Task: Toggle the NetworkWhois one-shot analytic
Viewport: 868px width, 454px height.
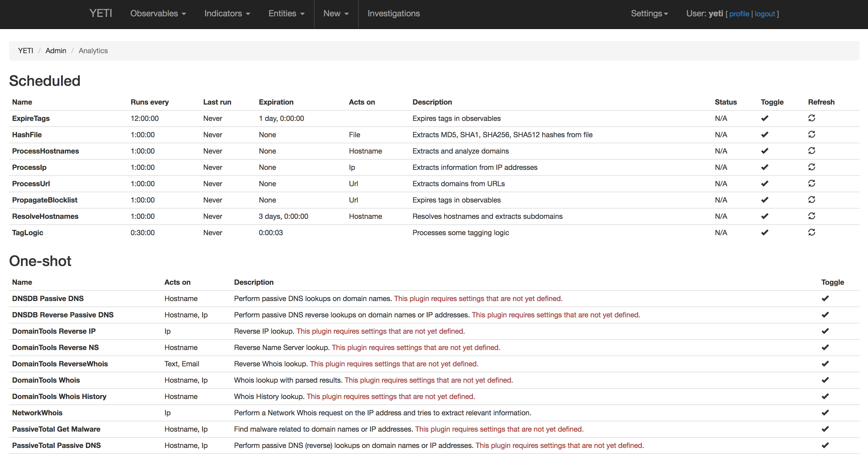Action: pos(825,413)
